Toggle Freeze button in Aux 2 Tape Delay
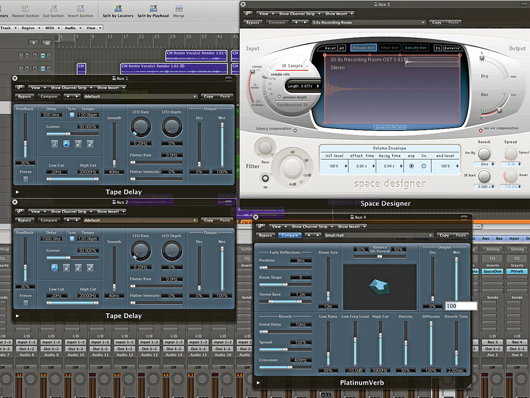The image size is (530, 398). [25, 303]
